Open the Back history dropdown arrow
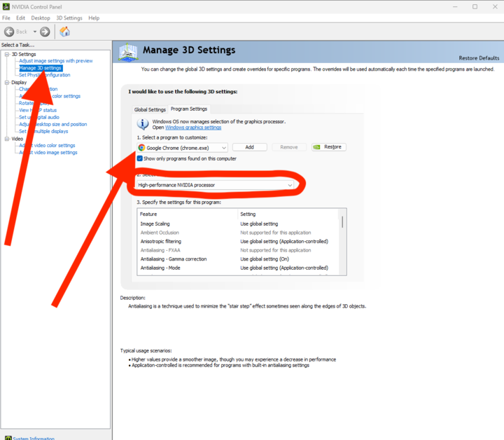504x440 pixels. point(35,32)
